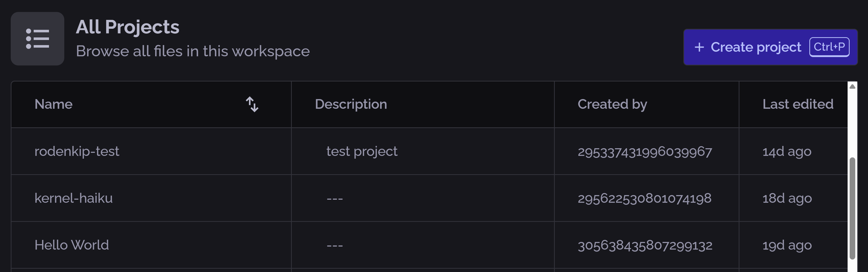Click the '14d ago' last edited cell

tap(787, 152)
